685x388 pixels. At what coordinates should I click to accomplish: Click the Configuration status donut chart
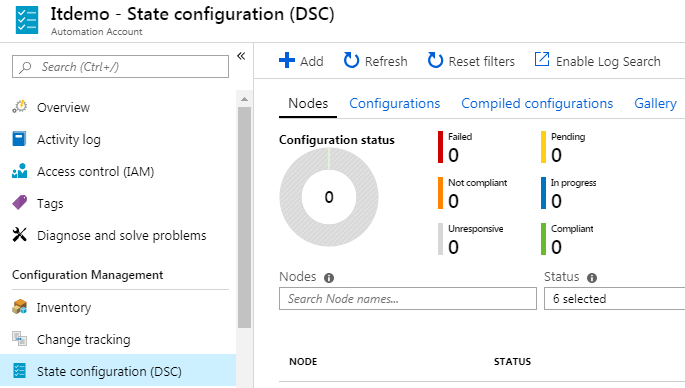[x=329, y=197]
